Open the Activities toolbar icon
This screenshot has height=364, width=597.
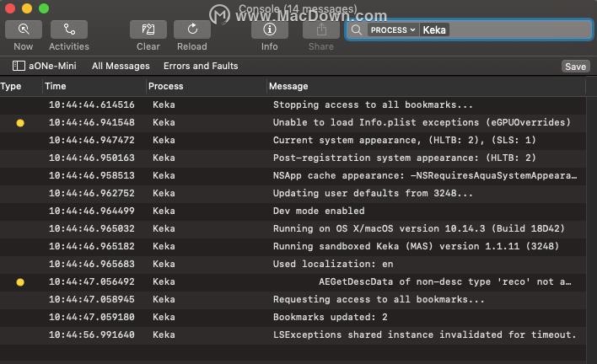(69, 29)
